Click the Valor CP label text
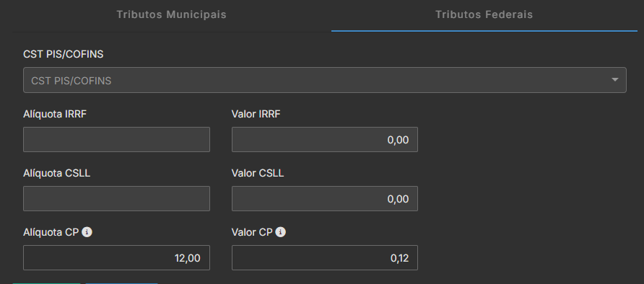644x284 pixels. pyautogui.click(x=252, y=232)
